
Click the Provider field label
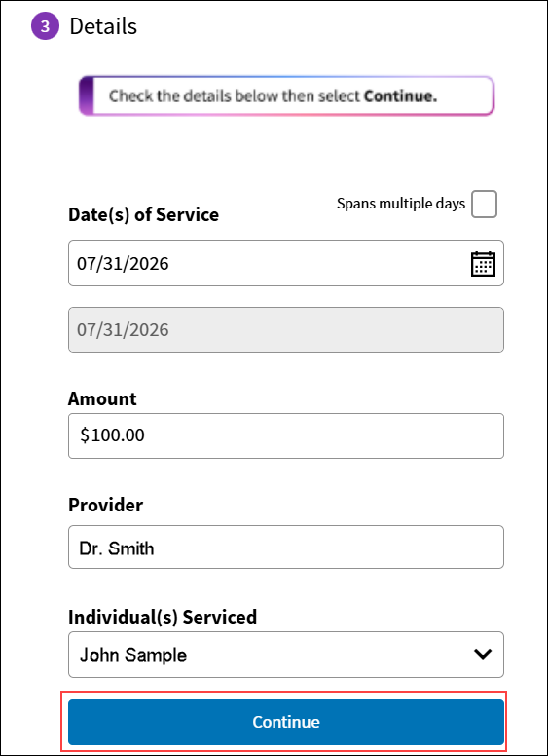pos(105,505)
